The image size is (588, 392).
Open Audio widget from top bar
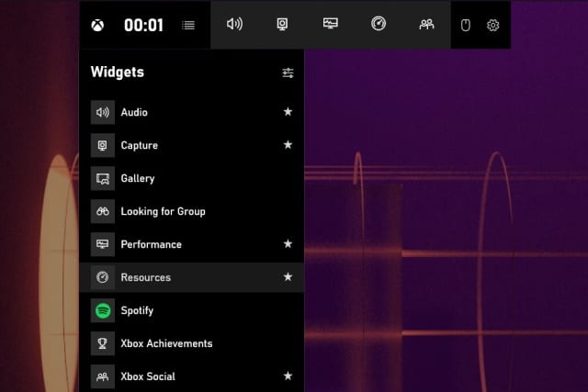234,24
